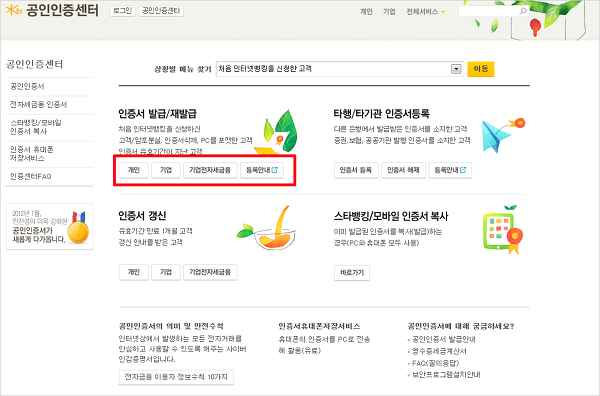Click the 공인인증센터 header button
The height and width of the screenshot is (396, 600).
[161, 11]
